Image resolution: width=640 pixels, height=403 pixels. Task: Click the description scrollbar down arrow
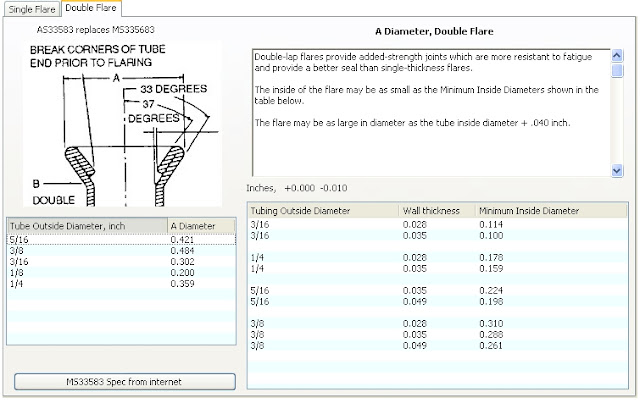tap(617, 170)
